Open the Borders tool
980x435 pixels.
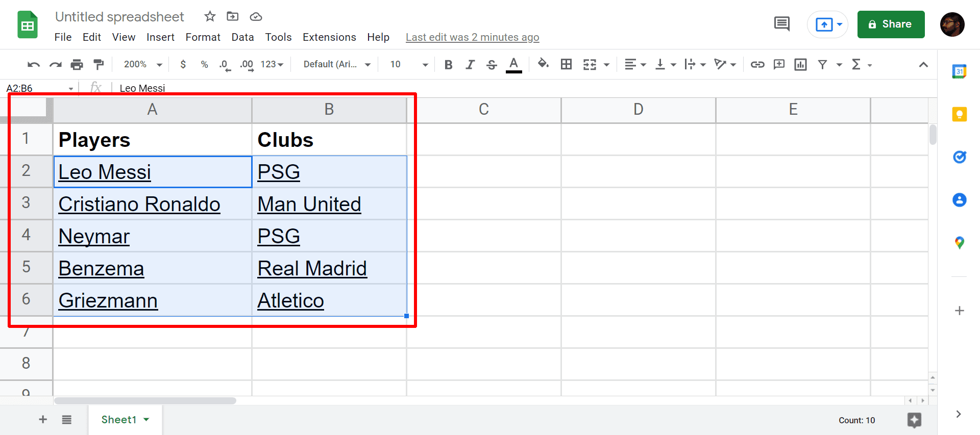point(566,64)
